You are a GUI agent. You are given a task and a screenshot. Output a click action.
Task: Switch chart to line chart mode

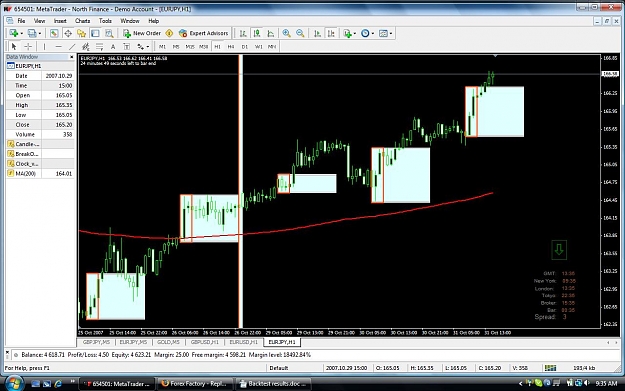click(271, 33)
